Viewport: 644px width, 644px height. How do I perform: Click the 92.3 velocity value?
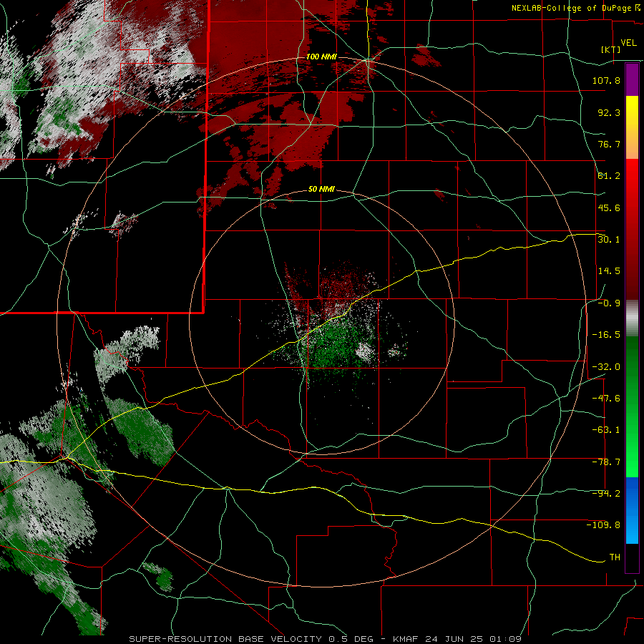point(609,112)
